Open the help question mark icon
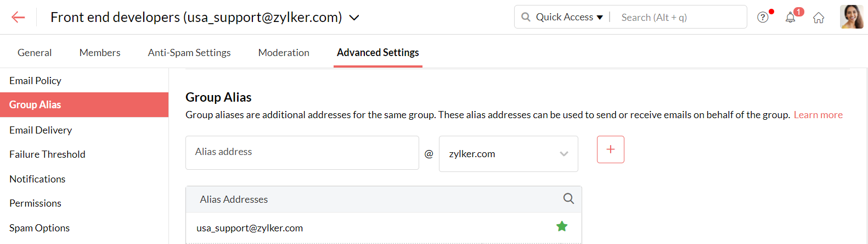Image resolution: width=868 pixels, height=244 pixels. coord(763,18)
